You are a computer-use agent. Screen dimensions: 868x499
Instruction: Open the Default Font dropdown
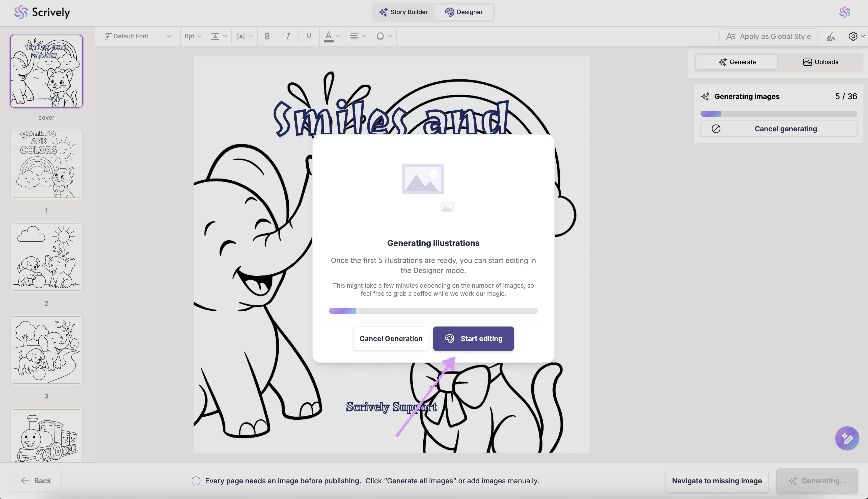138,36
